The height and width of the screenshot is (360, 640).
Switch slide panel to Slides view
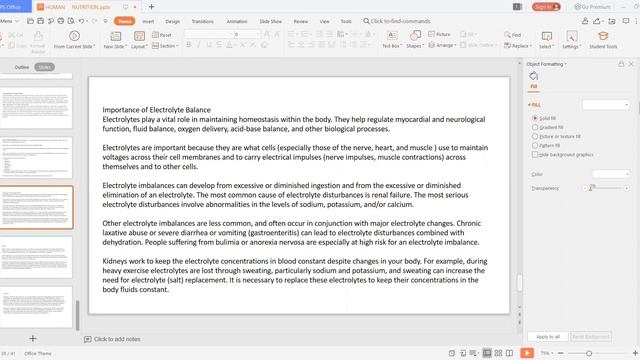(x=44, y=67)
